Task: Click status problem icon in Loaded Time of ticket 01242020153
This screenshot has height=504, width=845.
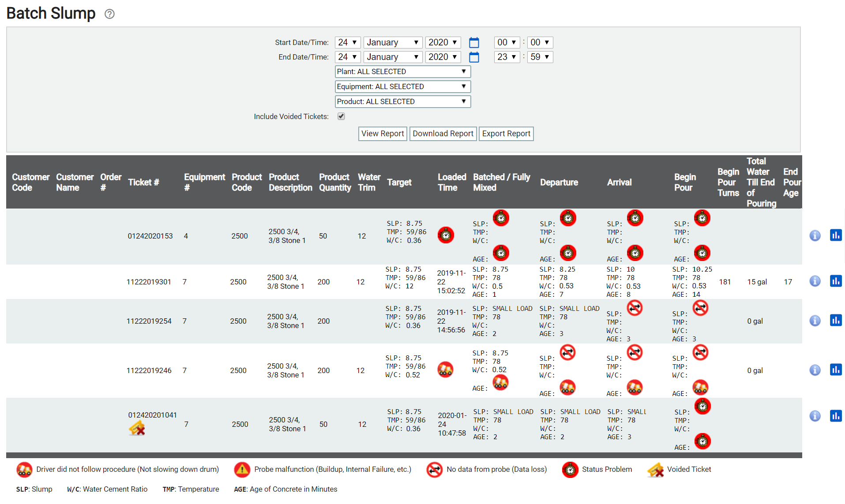Action: click(x=446, y=235)
